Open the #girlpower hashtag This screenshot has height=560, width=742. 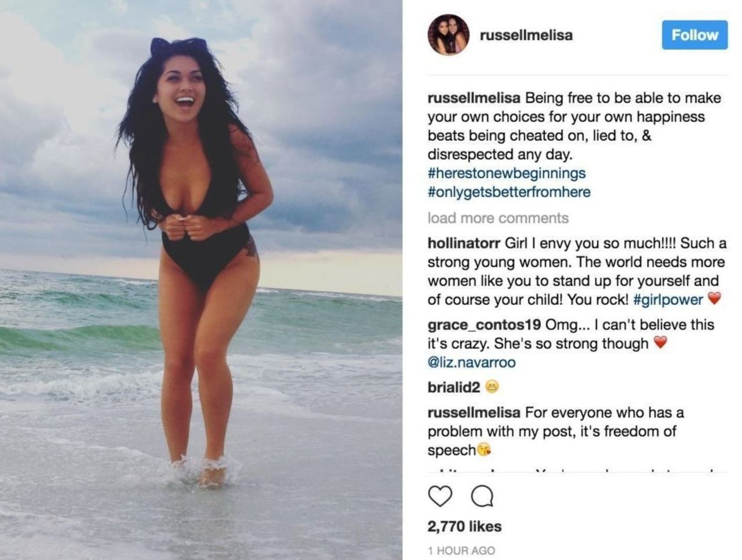[x=668, y=300]
